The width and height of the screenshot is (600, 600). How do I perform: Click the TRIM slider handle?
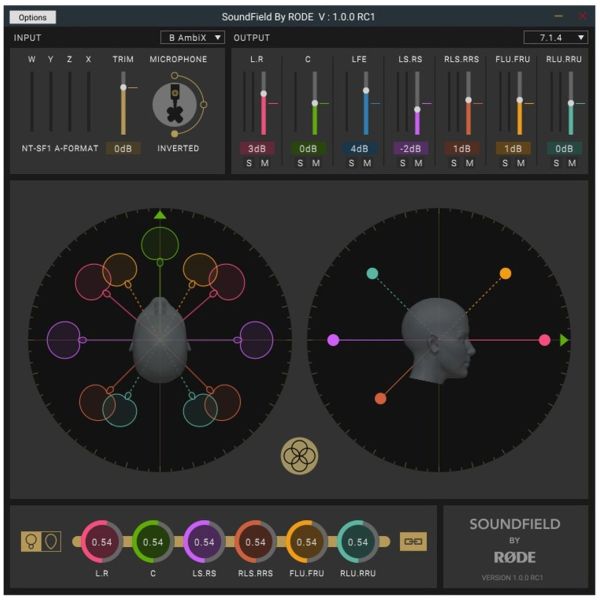coord(124,88)
